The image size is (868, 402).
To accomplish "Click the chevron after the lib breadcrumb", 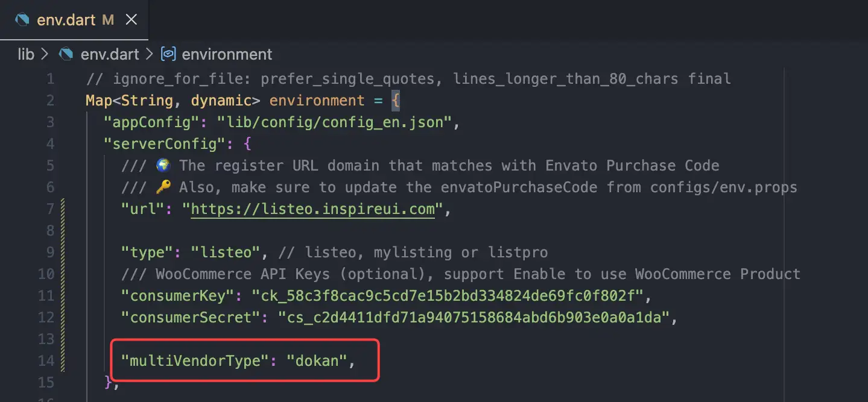I will [44, 54].
